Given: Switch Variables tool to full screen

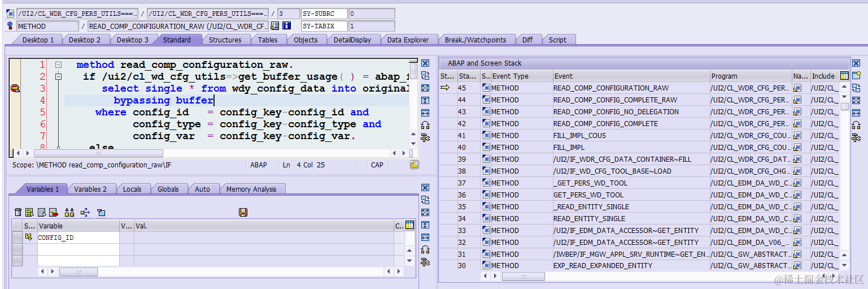Looking at the screenshot, I should [x=425, y=213].
